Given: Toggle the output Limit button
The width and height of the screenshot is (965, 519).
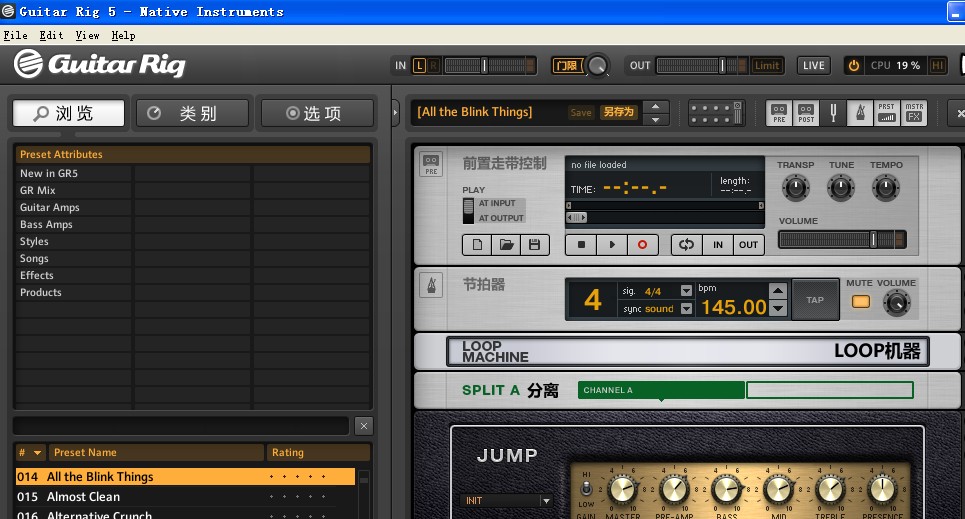Looking at the screenshot, I should [x=767, y=65].
